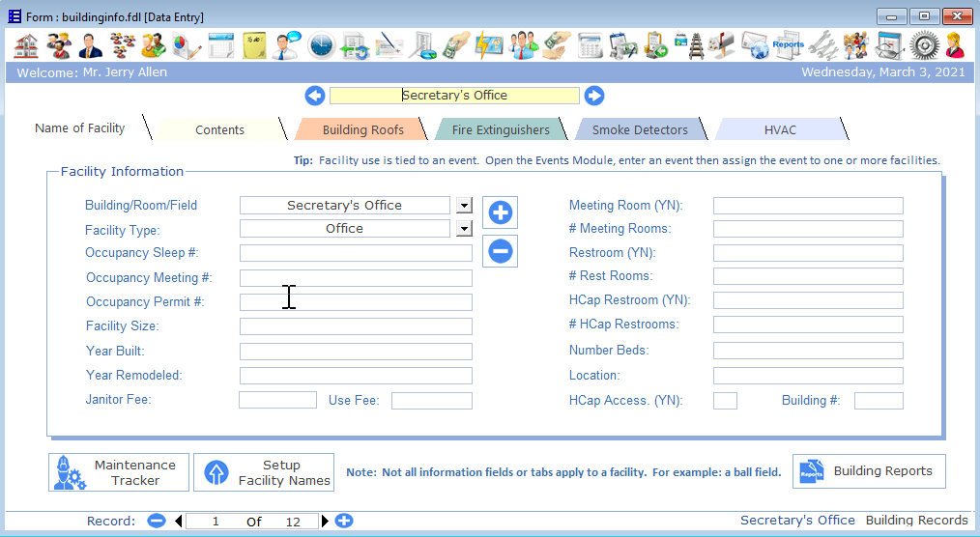Go to previous record triangle arrow
This screenshot has height=537, width=980.
click(x=179, y=521)
